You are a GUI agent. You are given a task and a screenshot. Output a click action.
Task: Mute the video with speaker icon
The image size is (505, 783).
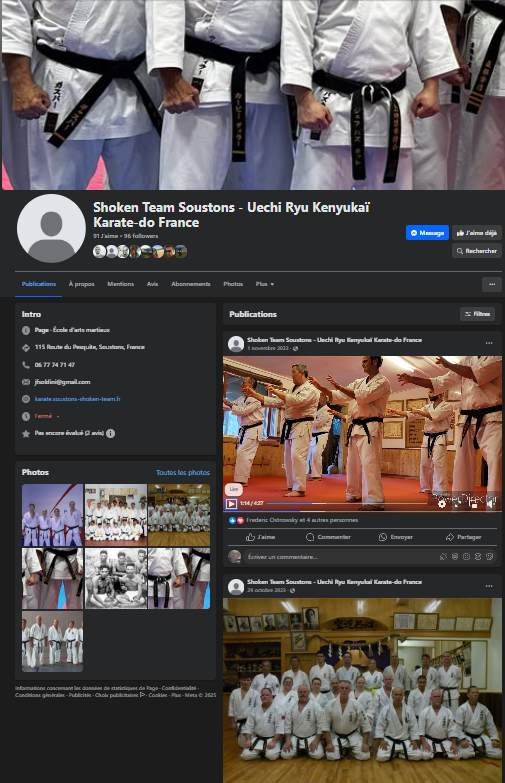pos(491,504)
